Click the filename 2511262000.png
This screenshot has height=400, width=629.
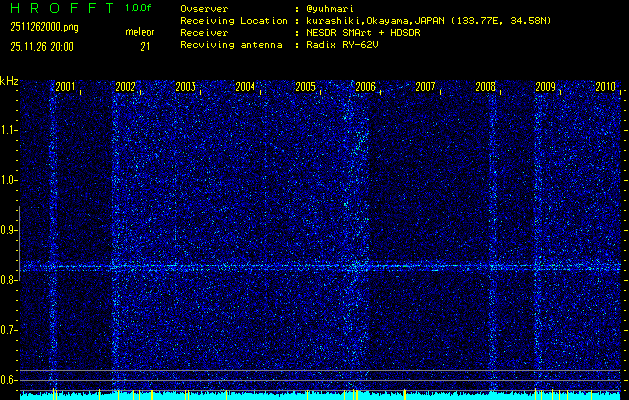coord(44,27)
